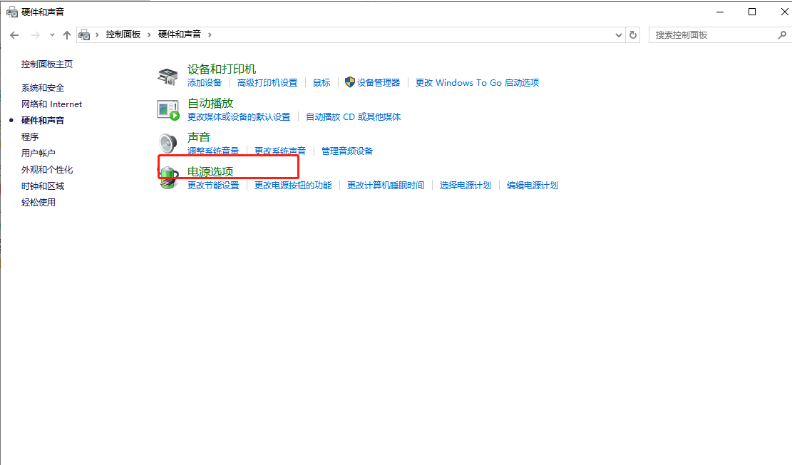Image resolution: width=792 pixels, height=465 pixels.
Task: Open 管理音频设备 link
Action: (x=346, y=151)
